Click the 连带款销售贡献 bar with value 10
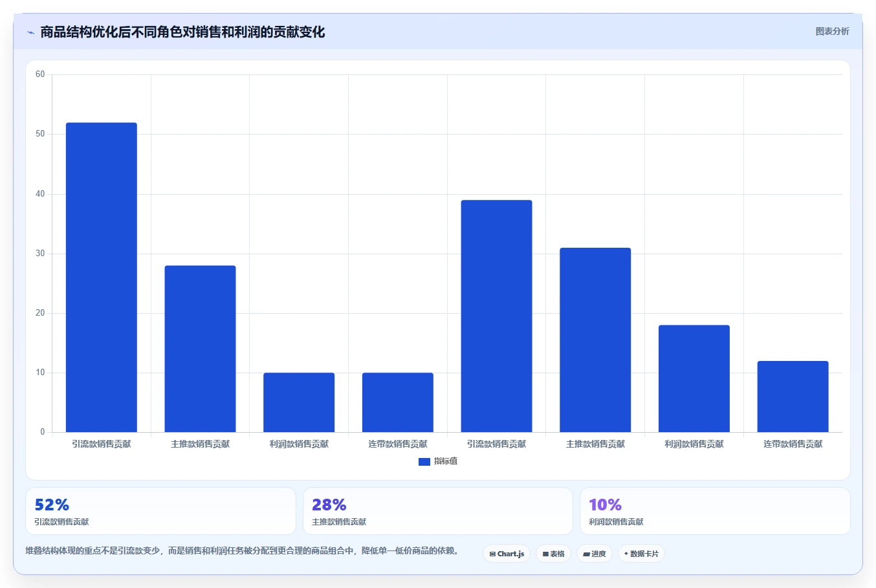Screen dimensions: 876x588 click(398, 402)
